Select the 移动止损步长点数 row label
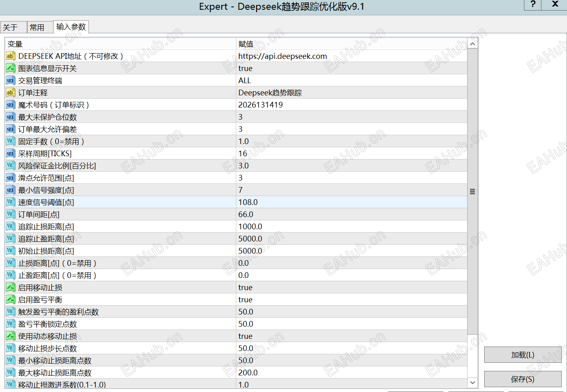 tap(47, 348)
